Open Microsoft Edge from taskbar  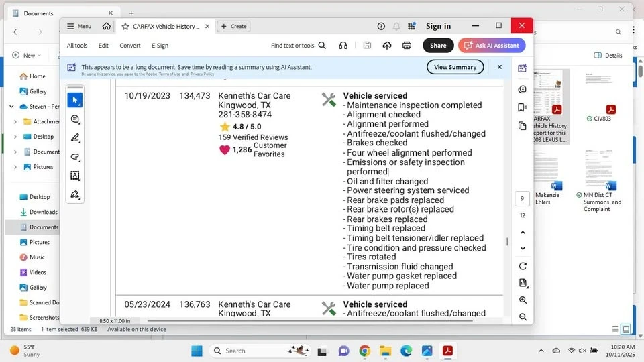click(x=407, y=351)
